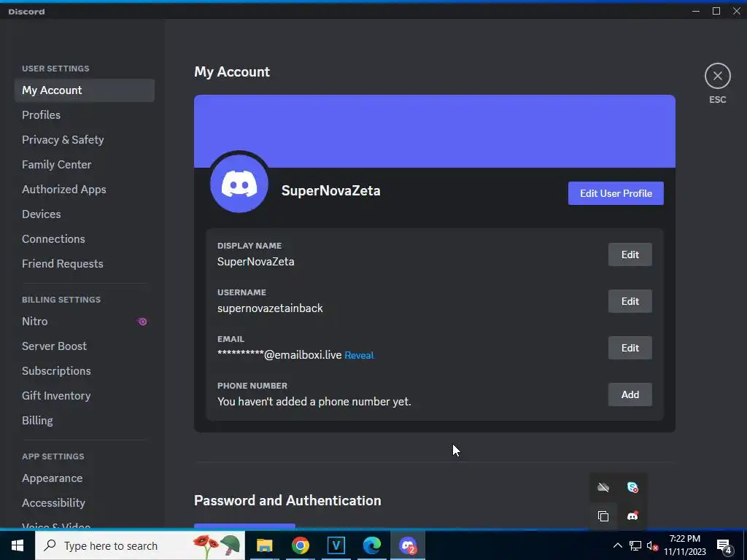
Task: Open Gift Inventory page
Action: tap(85, 396)
